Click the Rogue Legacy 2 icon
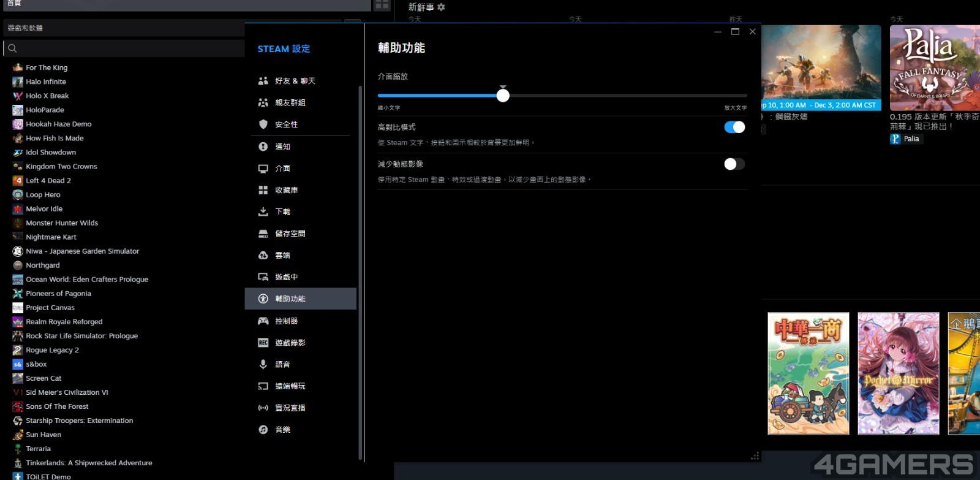Image resolution: width=980 pixels, height=480 pixels. click(x=18, y=349)
